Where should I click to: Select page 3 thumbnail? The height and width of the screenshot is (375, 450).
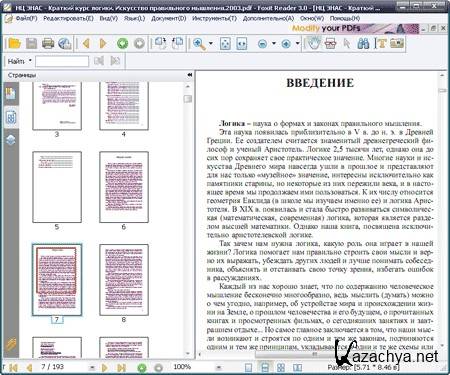coord(57,106)
